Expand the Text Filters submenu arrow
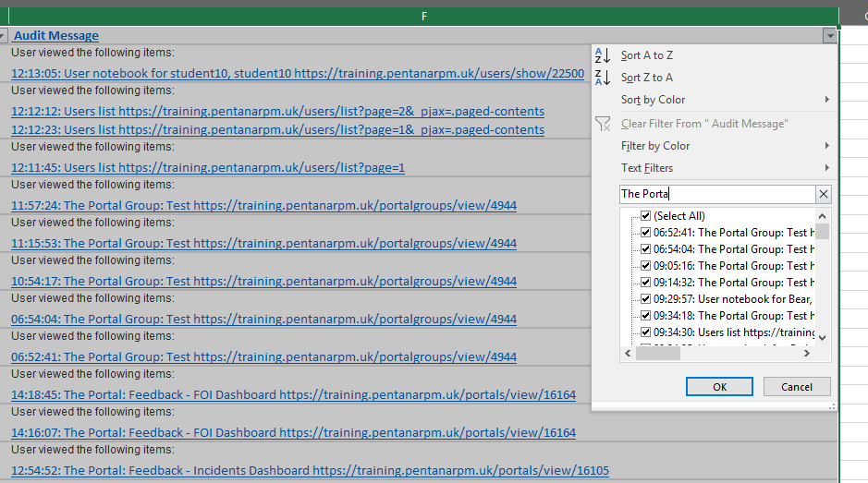The height and width of the screenshot is (483, 868). [827, 168]
